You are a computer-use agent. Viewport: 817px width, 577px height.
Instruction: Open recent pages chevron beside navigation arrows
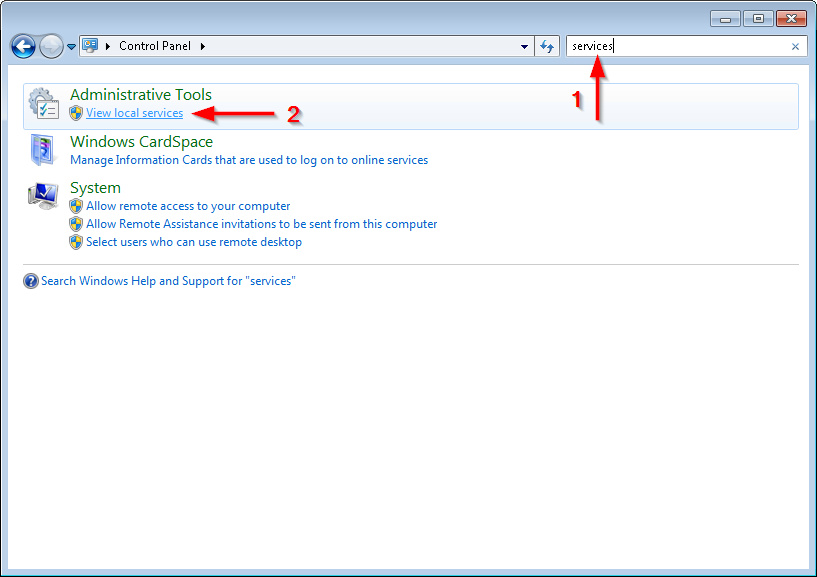70,46
